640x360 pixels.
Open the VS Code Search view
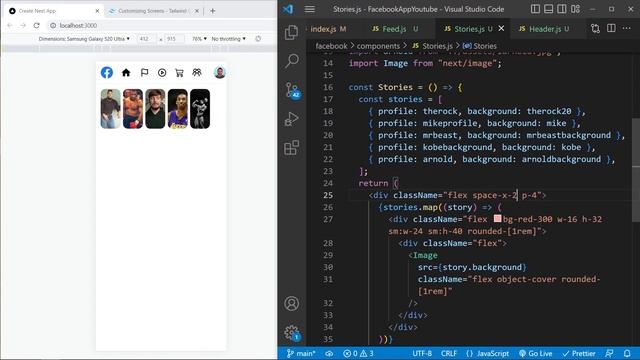292,60
